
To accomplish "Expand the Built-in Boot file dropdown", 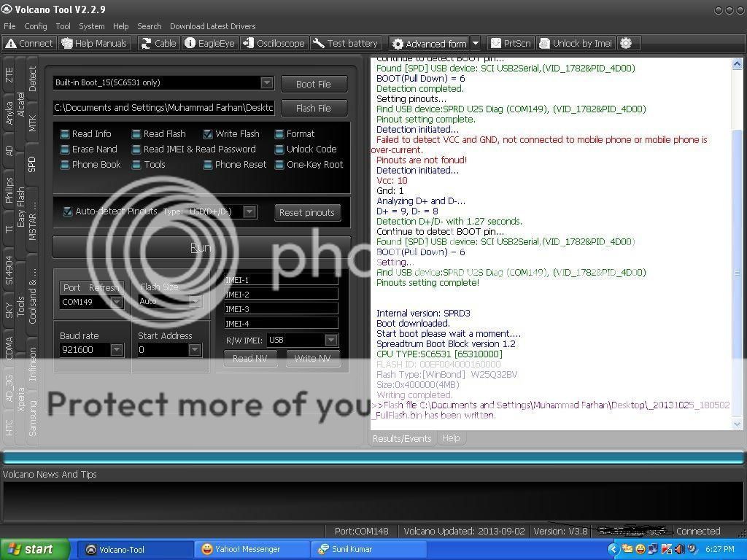I will pyautogui.click(x=266, y=83).
